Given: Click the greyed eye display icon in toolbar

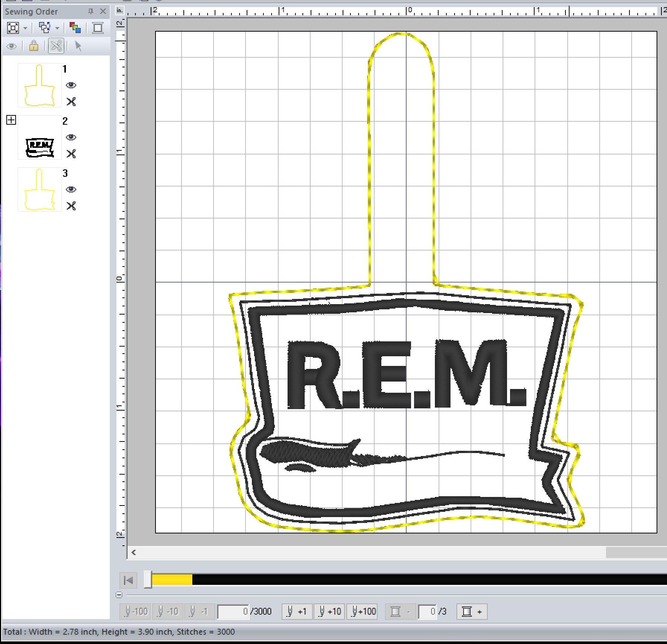Looking at the screenshot, I should (12, 46).
